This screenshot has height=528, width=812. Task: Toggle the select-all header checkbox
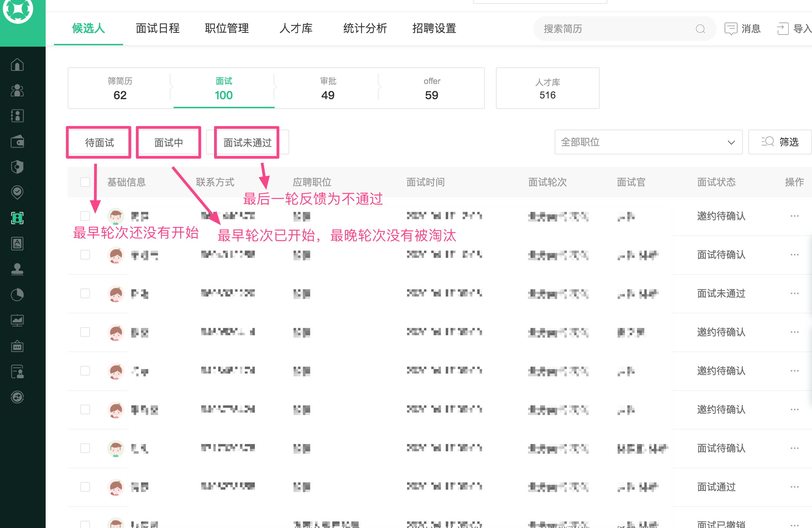tap(85, 182)
